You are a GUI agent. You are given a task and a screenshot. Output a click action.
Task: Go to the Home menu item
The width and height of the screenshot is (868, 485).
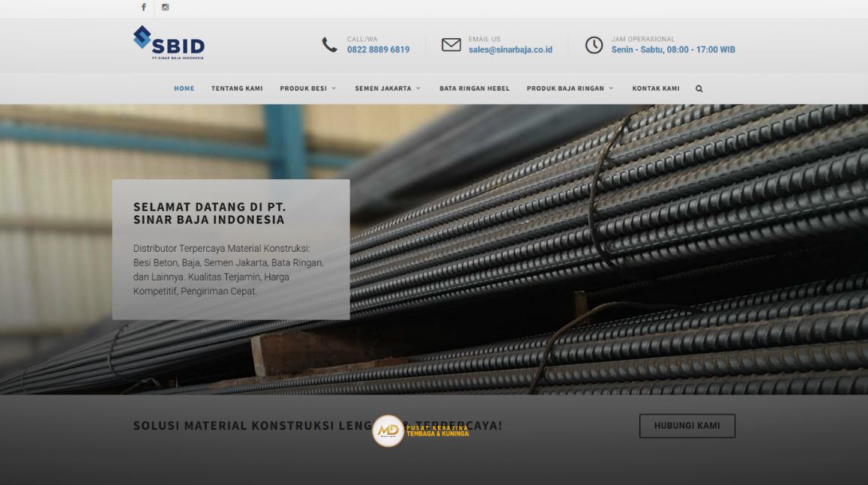184,88
